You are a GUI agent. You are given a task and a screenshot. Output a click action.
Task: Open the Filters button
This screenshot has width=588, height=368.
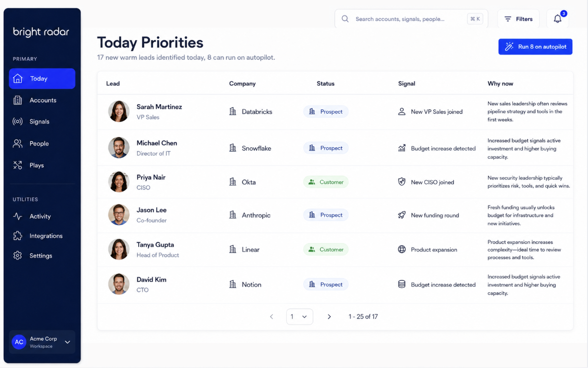click(x=519, y=19)
